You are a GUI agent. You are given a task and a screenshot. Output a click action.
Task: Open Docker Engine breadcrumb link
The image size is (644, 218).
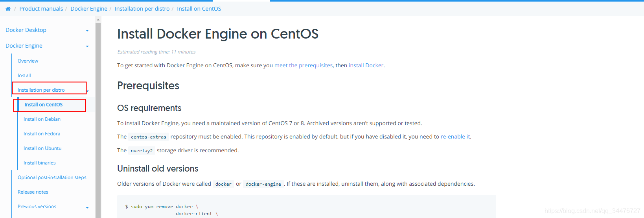[x=89, y=9]
